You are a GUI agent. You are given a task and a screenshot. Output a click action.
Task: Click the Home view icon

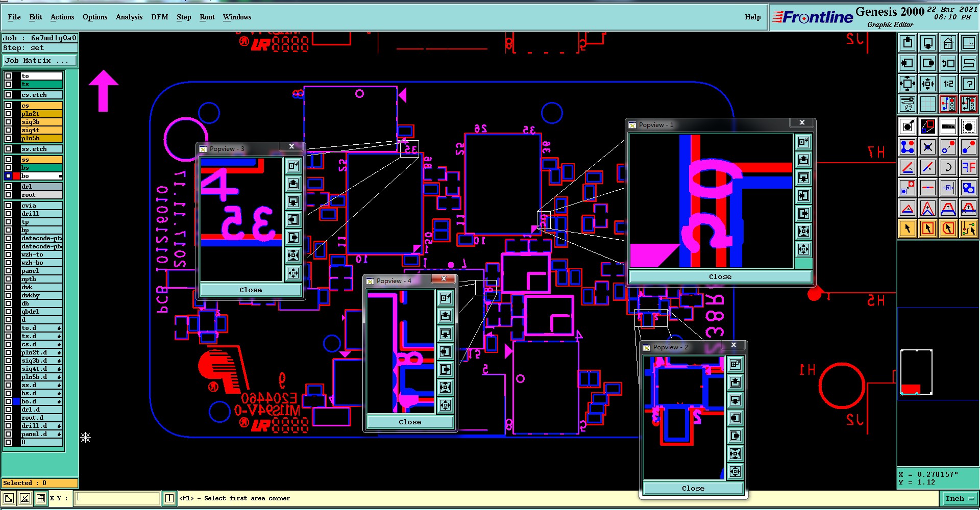pos(948,43)
